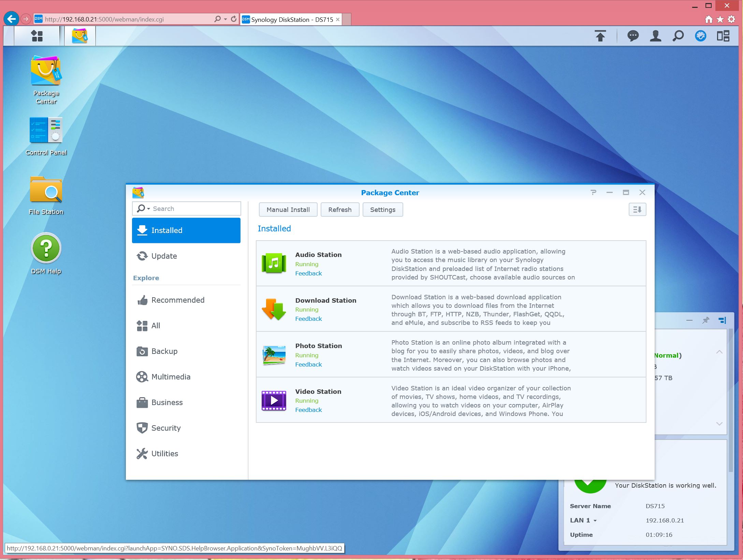743x560 pixels.
Task: Open the DSM Main Menu grid icon
Action: (37, 36)
